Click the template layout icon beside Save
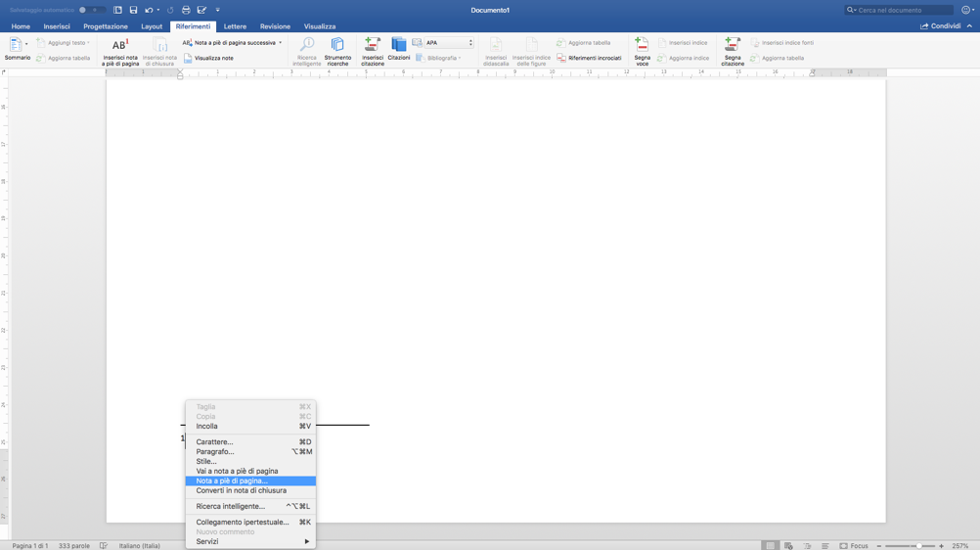The image size is (980, 550). (117, 10)
